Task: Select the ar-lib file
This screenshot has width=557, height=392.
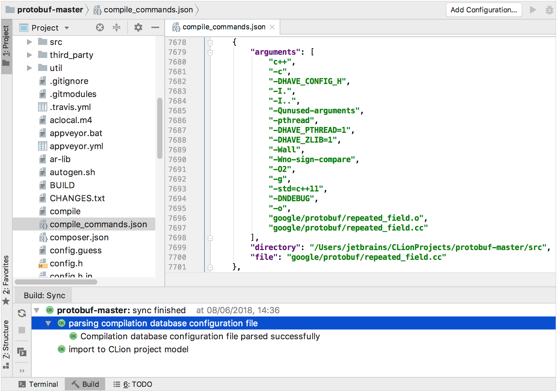Action: pos(60,159)
